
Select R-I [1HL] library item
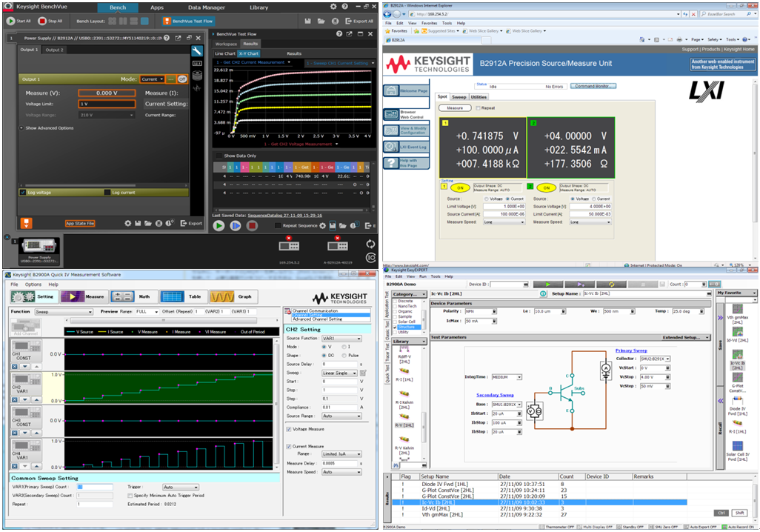pos(404,374)
